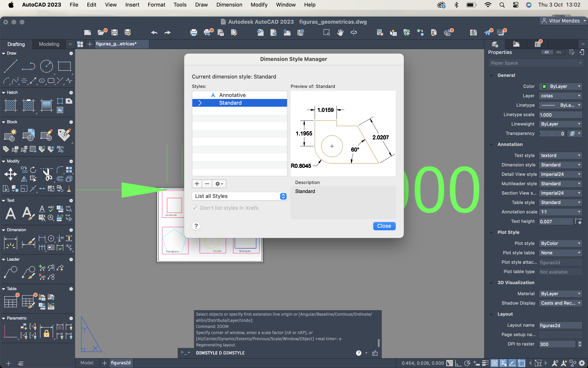This screenshot has width=588, height=368.
Task: Select the Standard dimension style row
Action: (x=239, y=103)
